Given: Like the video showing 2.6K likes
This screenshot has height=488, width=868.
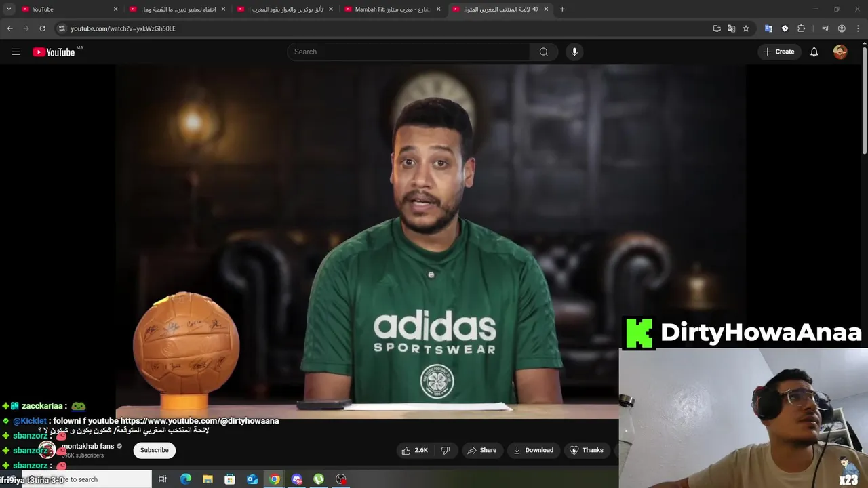Looking at the screenshot, I should (x=415, y=450).
